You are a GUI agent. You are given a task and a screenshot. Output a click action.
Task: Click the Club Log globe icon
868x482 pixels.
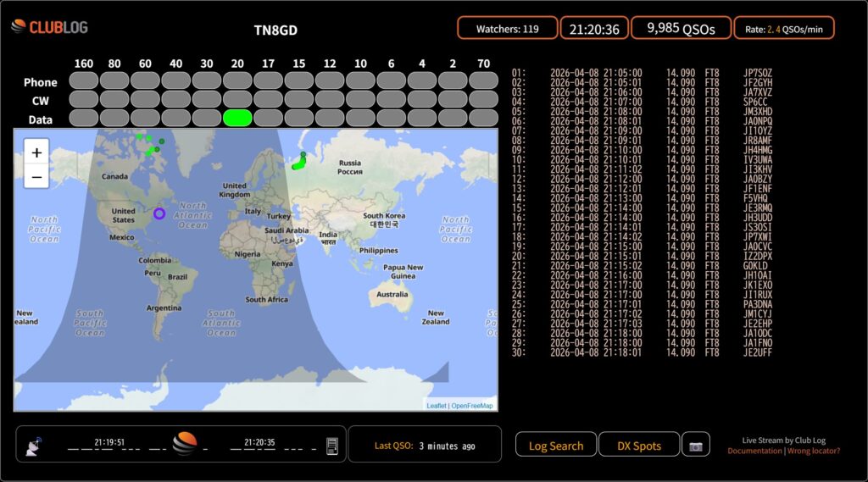[x=185, y=443]
